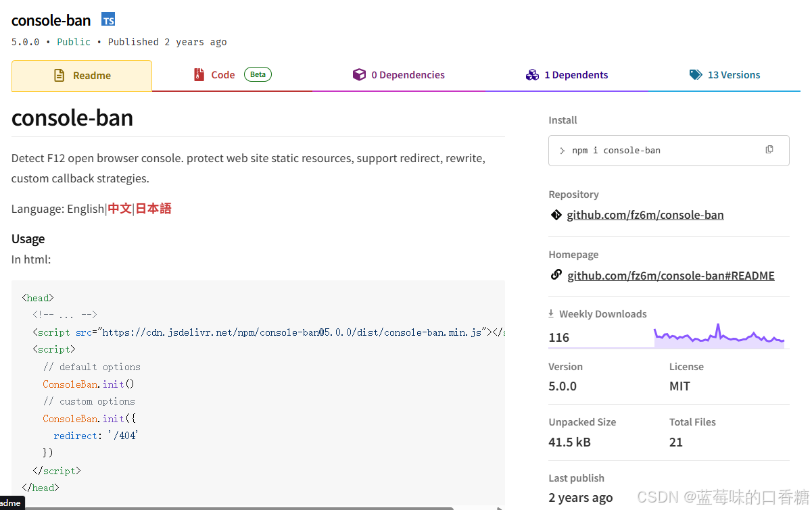This screenshot has width=812, height=510.
Task: Click the Readme file icon
Action: pyautogui.click(x=59, y=76)
